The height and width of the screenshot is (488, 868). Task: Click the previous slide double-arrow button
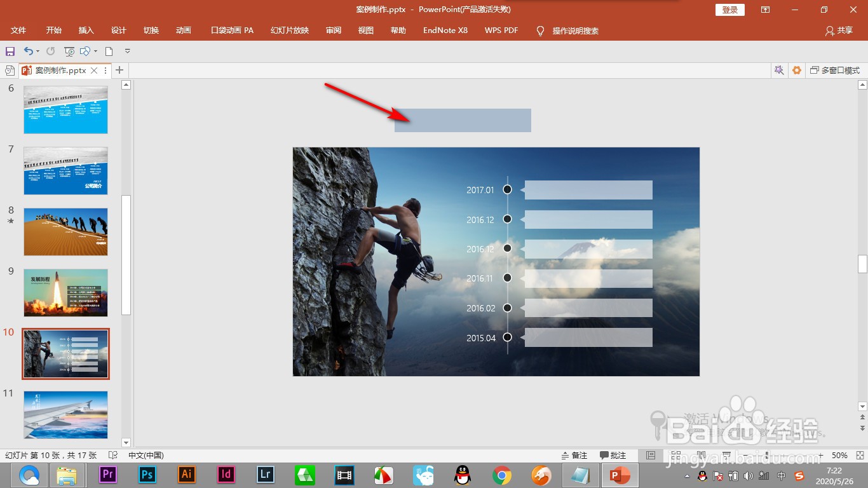tap(862, 417)
